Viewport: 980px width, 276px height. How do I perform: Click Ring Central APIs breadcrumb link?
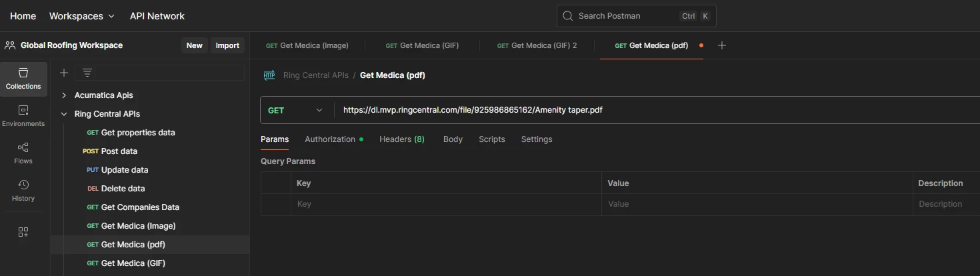pyautogui.click(x=316, y=75)
